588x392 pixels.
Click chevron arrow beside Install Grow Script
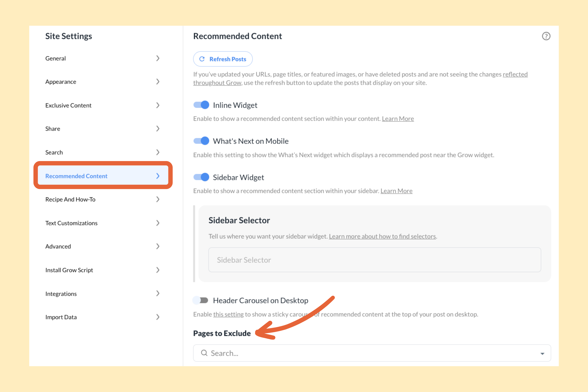(158, 270)
